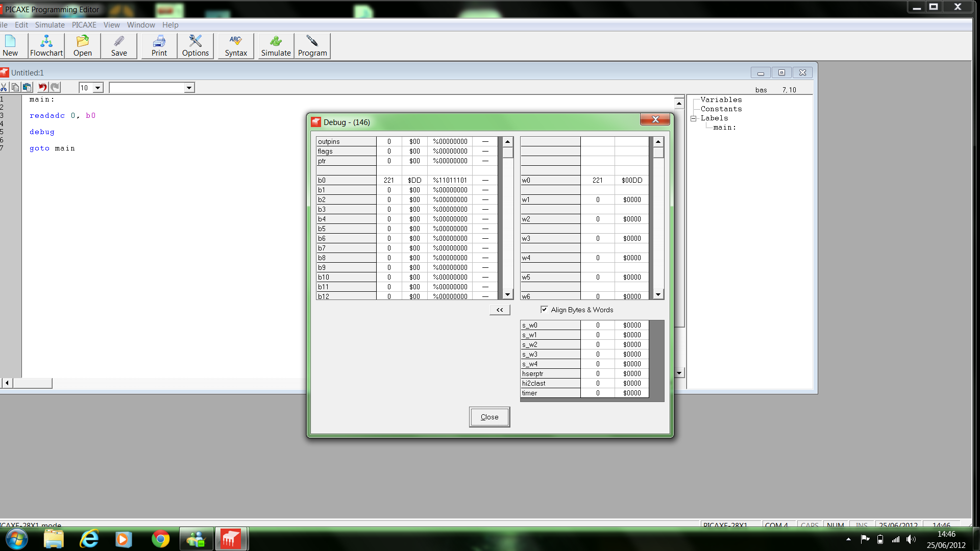Click the Open file toolbar icon
This screenshot has height=551, width=980.
(x=83, y=46)
